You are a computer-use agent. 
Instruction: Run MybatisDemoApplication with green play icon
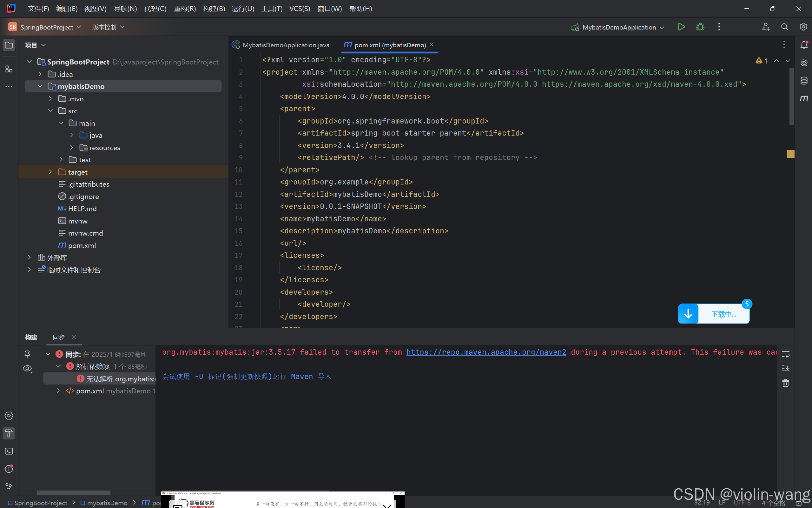click(x=681, y=27)
